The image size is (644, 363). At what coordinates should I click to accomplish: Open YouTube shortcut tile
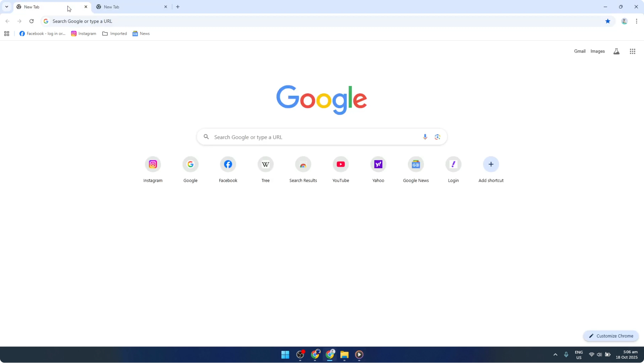[341, 170]
